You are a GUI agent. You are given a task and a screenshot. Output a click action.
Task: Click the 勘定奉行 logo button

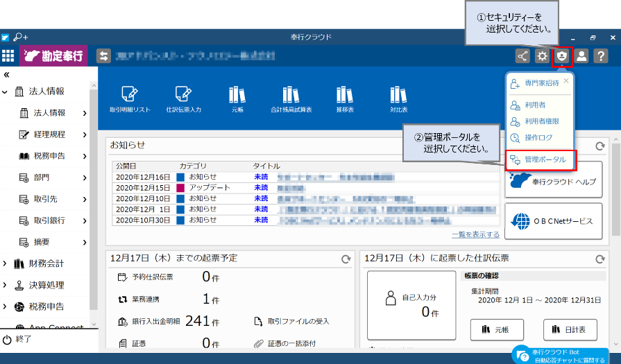click(x=53, y=55)
